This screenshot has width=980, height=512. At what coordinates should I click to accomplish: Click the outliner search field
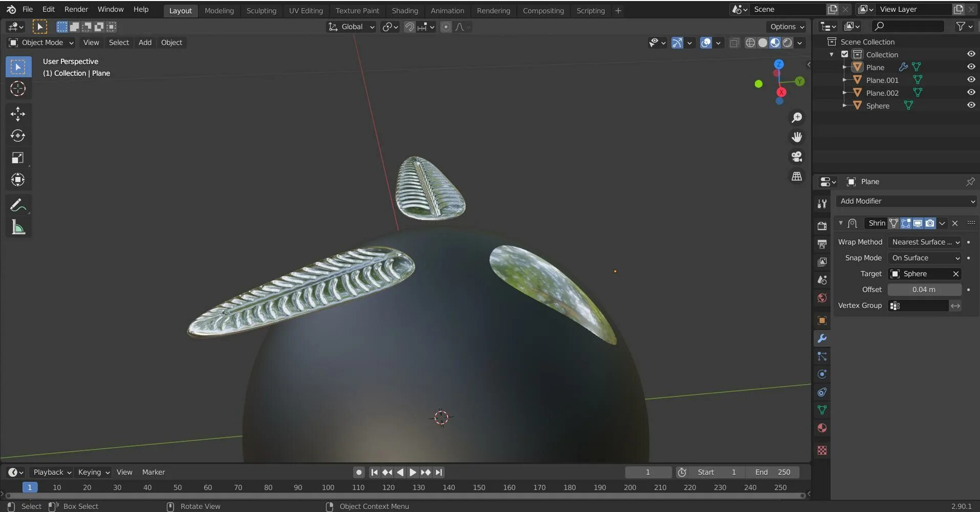point(908,26)
